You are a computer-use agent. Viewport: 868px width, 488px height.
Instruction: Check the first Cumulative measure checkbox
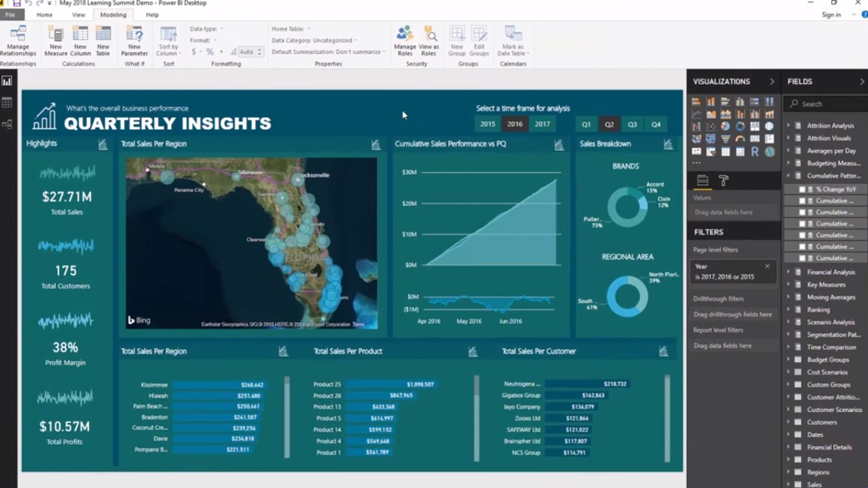[802, 201]
